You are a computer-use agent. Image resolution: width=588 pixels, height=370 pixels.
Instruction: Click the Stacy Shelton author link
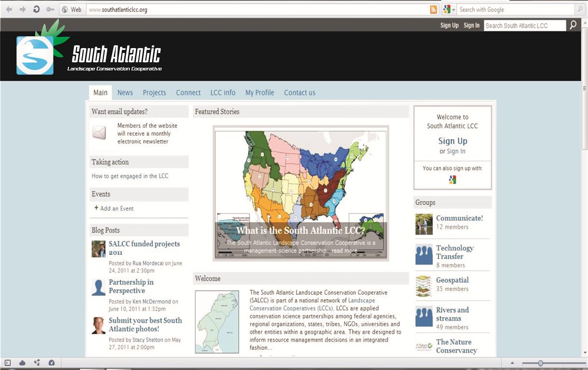148,340
